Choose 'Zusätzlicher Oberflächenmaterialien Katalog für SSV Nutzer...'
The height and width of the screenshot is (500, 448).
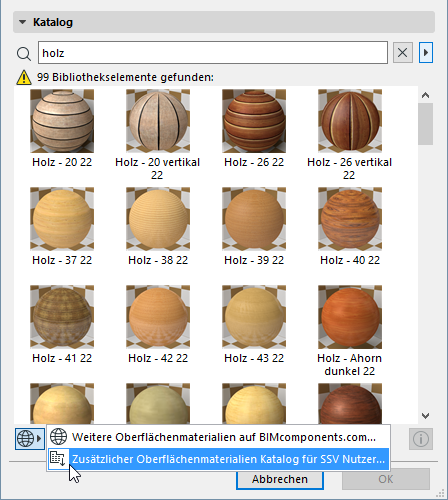coord(218,459)
